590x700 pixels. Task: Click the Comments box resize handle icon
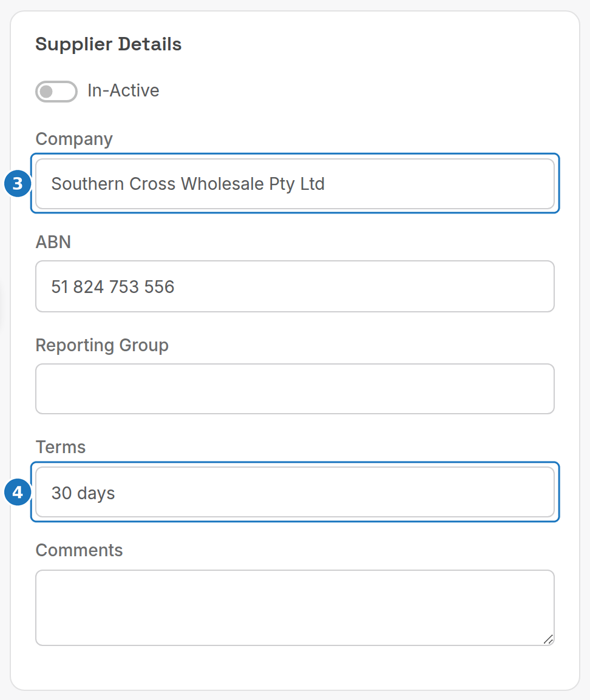[x=548, y=639]
